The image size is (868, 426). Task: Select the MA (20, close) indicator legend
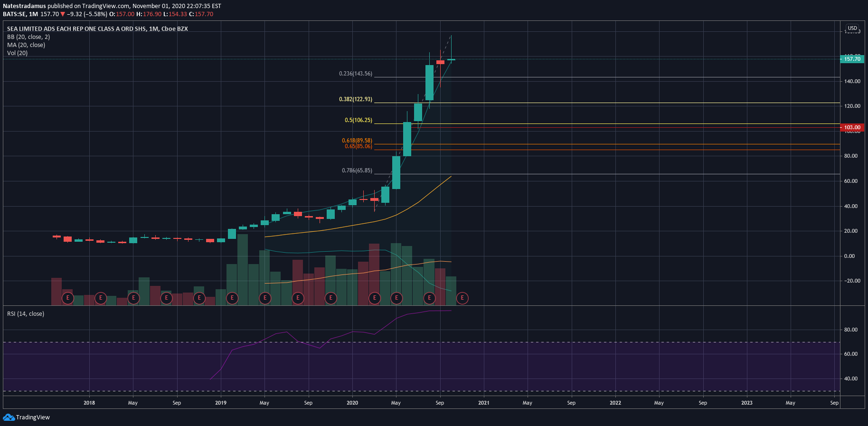coord(26,45)
